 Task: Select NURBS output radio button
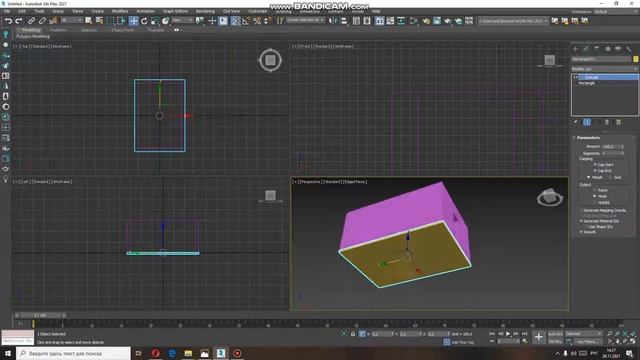click(595, 202)
